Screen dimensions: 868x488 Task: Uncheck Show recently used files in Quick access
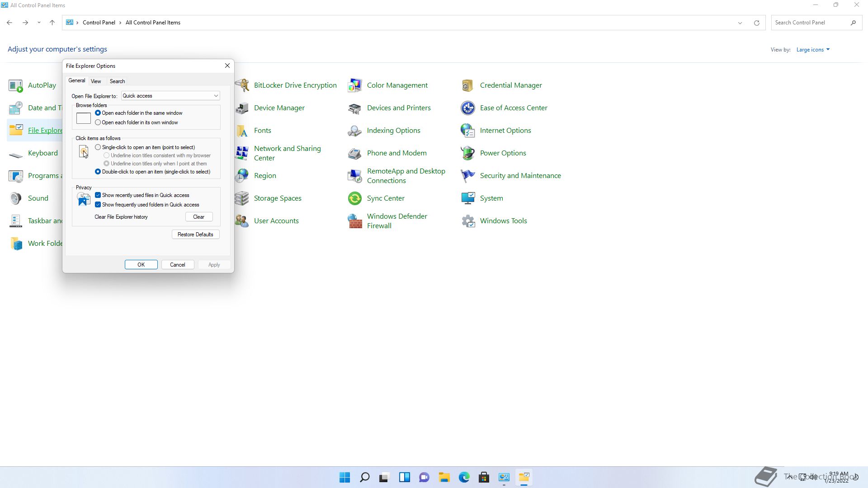coord(98,195)
